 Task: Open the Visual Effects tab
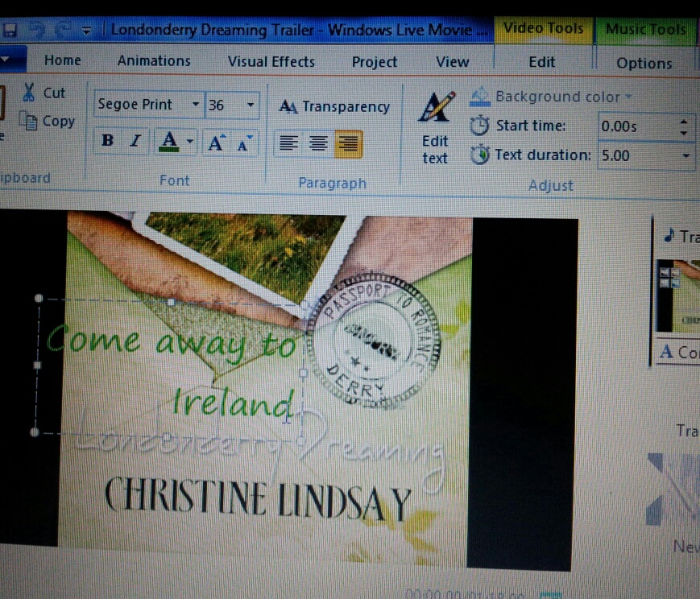click(271, 62)
